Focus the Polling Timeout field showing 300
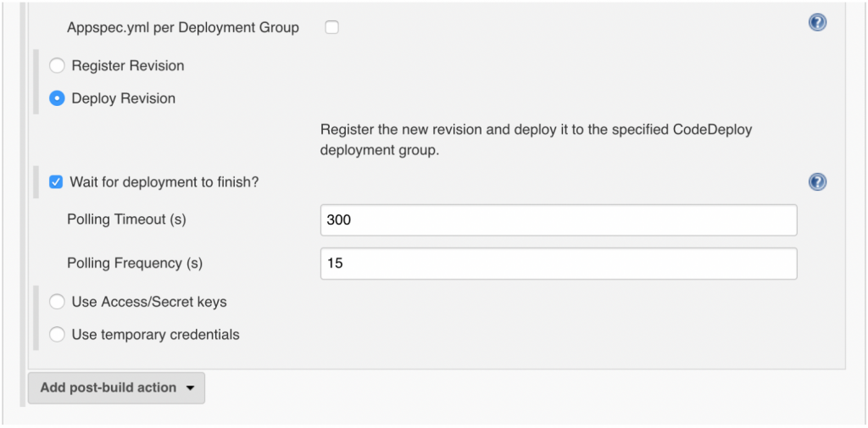The image size is (868, 428). (558, 220)
